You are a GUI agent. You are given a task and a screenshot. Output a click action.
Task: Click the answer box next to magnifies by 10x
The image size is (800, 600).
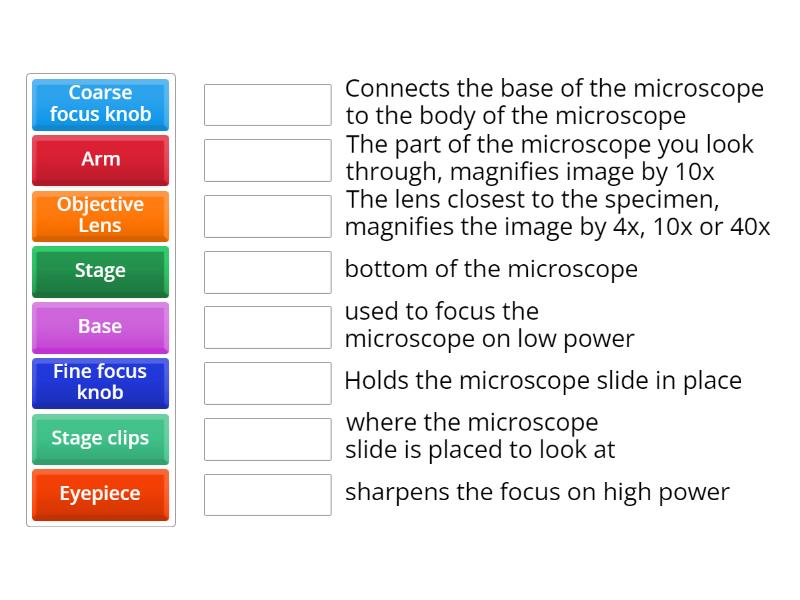click(x=267, y=159)
